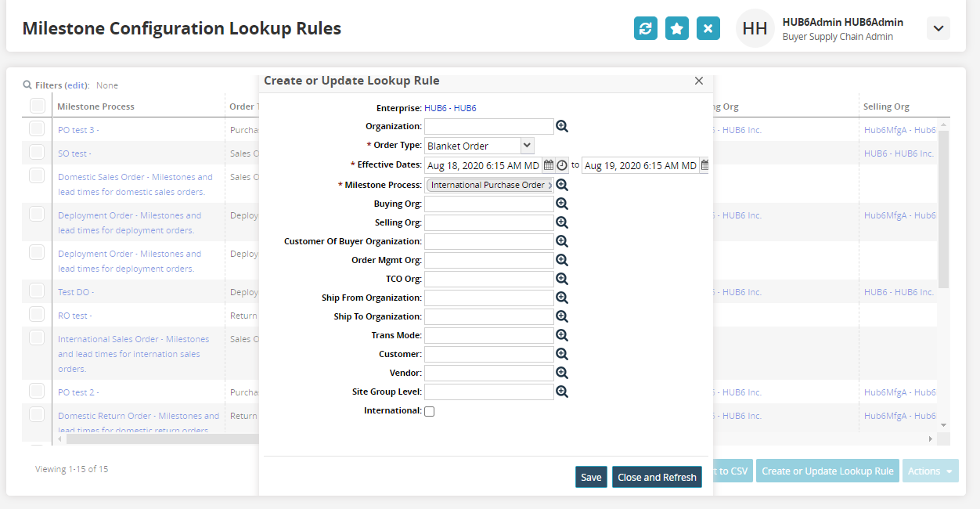Open the Milestone Process lookup magnifier
The height and width of the screenshot is (509, 980).
click(561, 186)
